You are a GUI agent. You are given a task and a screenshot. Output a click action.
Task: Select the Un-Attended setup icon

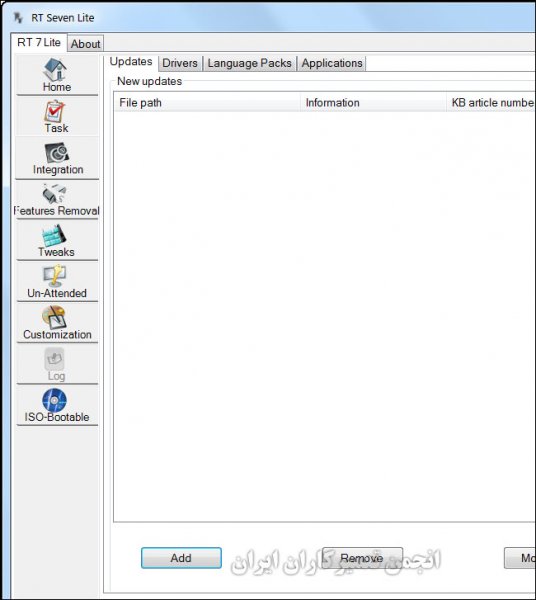[x=54, y=276]
